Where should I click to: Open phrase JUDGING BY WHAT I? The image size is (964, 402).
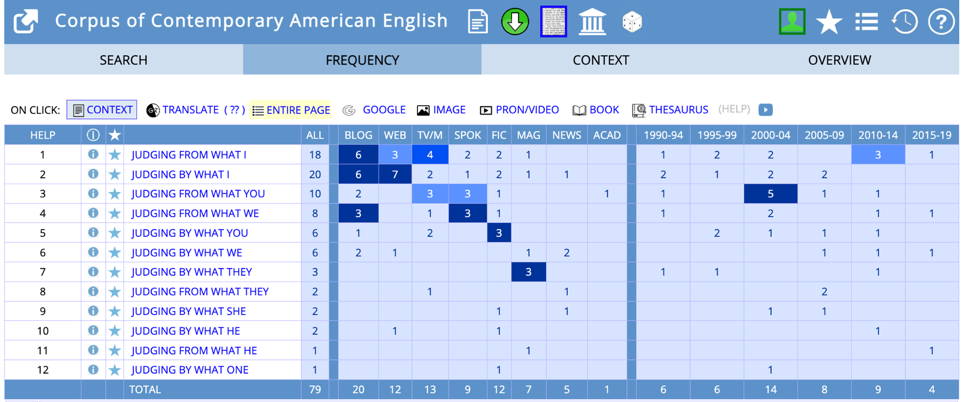point(180,175)
